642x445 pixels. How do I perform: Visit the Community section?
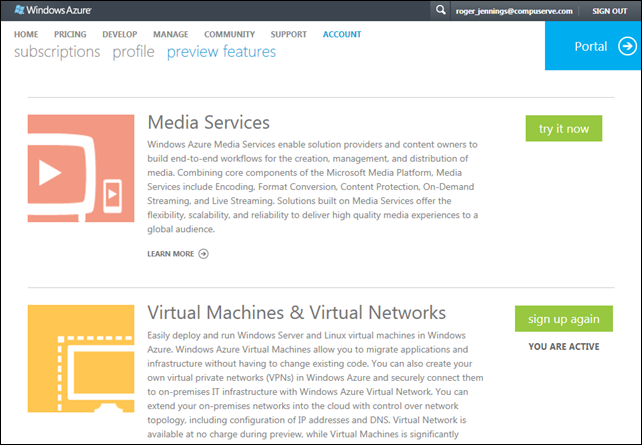pos(229,35)
